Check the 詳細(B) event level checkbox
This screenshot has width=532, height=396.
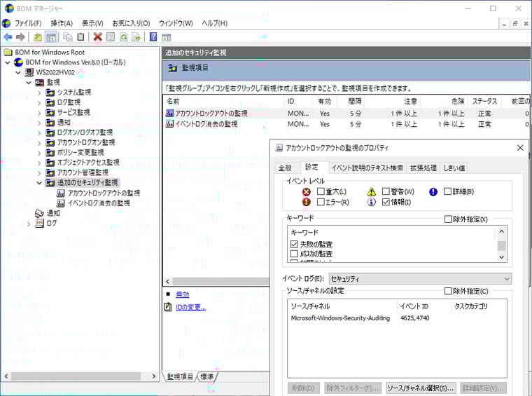pyautogui.click(x=447, y=191)
